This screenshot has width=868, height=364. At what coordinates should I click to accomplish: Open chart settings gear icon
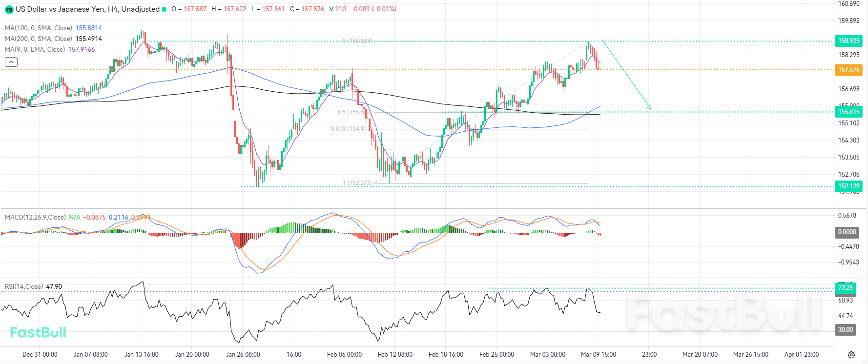click(851, 355)
